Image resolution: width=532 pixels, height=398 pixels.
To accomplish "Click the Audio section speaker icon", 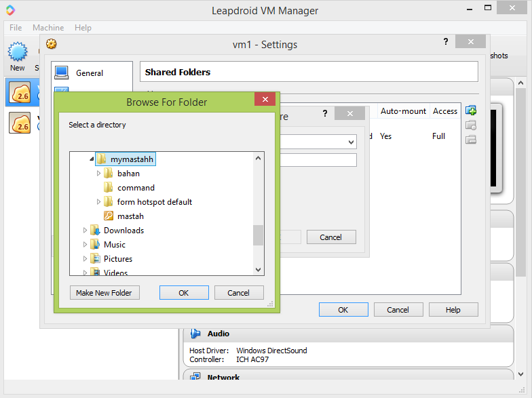I will click(195, 334).
